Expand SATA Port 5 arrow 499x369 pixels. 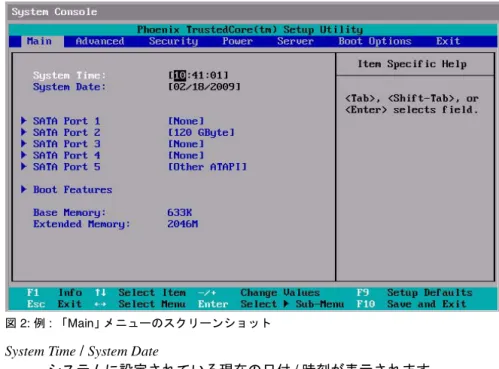point(24,166)
